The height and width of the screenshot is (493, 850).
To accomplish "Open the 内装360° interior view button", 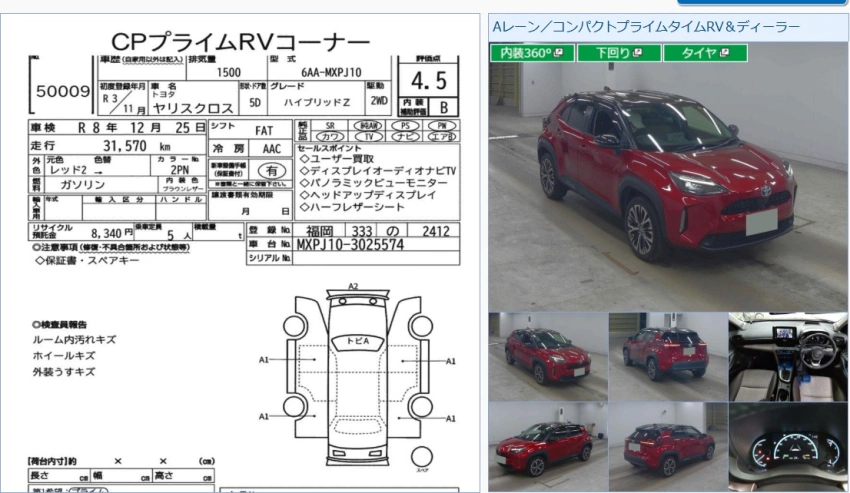I will tap(532, 53).
